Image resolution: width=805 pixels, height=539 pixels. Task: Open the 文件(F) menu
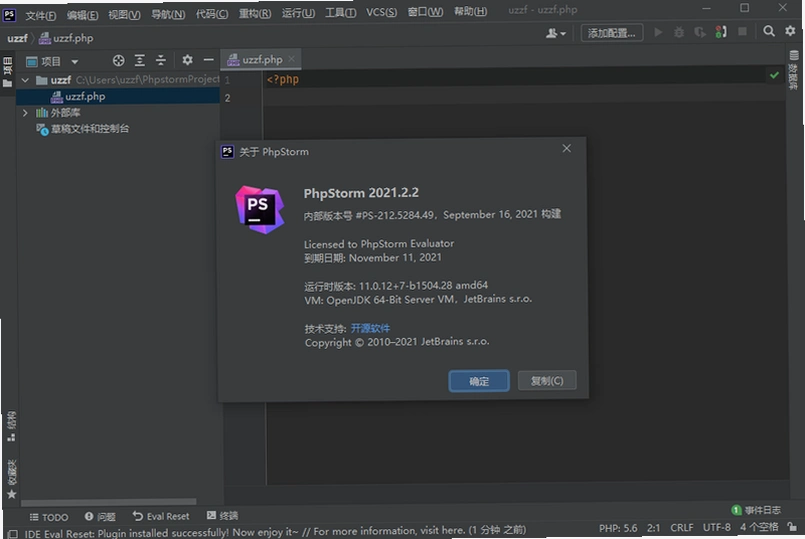click(40, 15)
